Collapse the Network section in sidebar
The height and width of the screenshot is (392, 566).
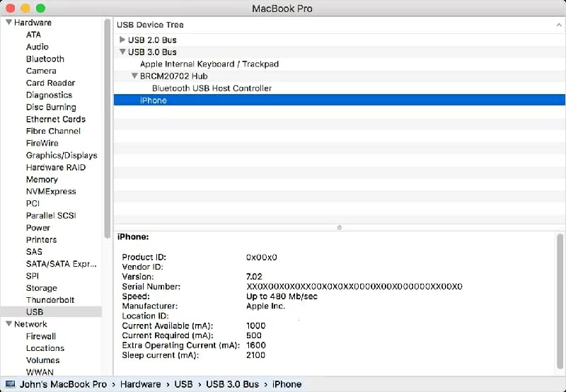click(8, 324)
